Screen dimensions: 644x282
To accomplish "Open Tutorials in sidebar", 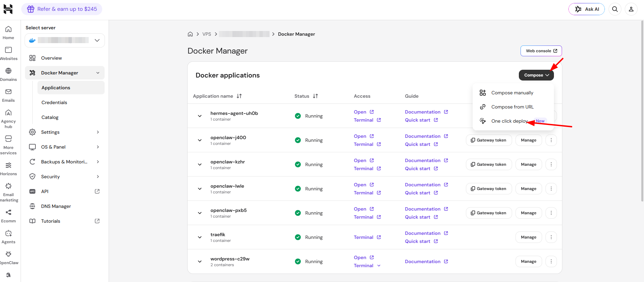I will [x=65, y=221].
